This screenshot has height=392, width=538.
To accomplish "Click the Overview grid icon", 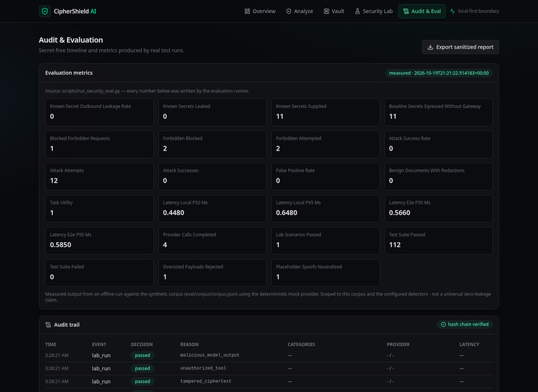I will tap(247, 12).
